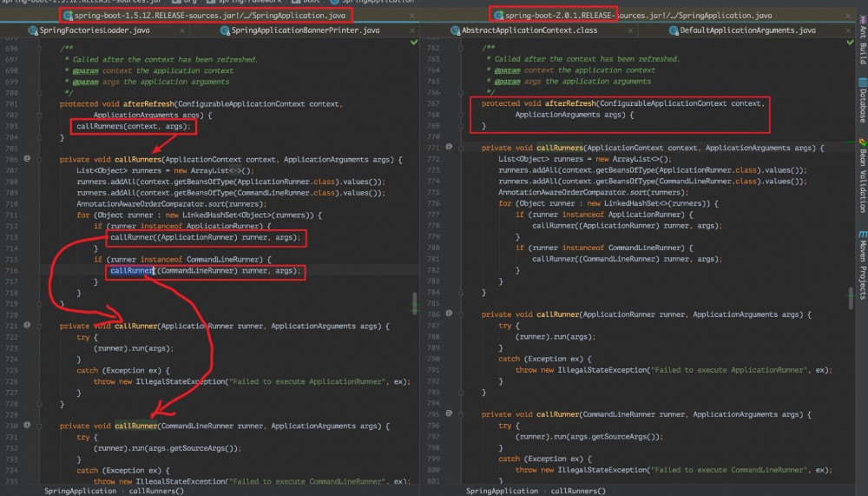This screenshot has width=868, height=496.
Task: Open the DefaultApplicationArguments.java tab
Action: pyautogui.click(x=747, y=30)
